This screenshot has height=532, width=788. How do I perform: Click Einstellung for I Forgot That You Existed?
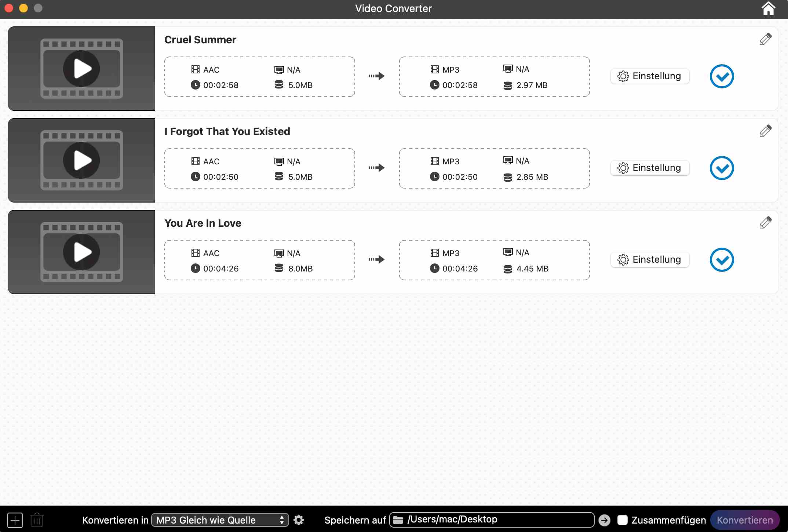pos(650,168)
